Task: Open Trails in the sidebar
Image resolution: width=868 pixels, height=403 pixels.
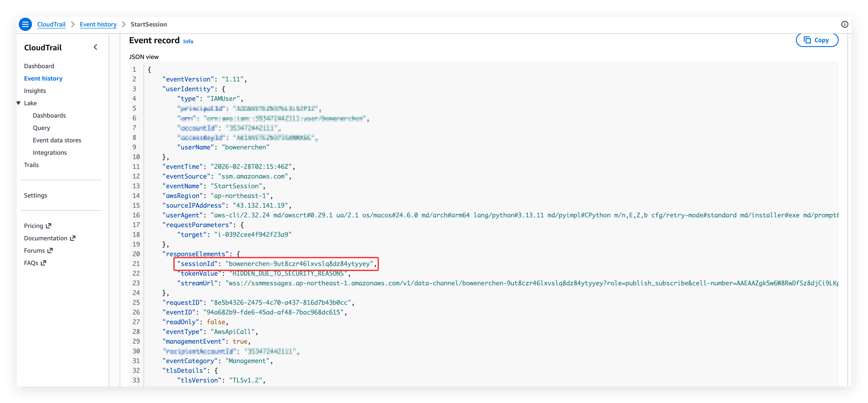Action: tap(31, 165)
